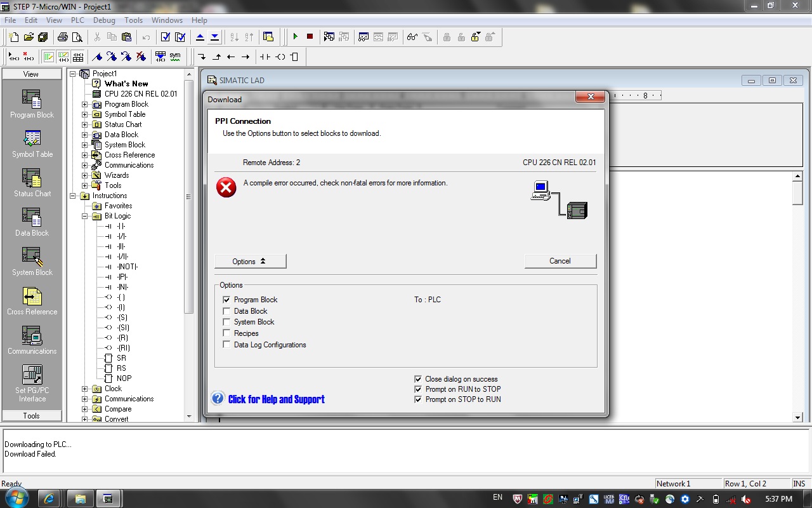Paste from clipboard toolbar icon
The width and height of the screenshot is (812, 508).
tap(126, 37)
